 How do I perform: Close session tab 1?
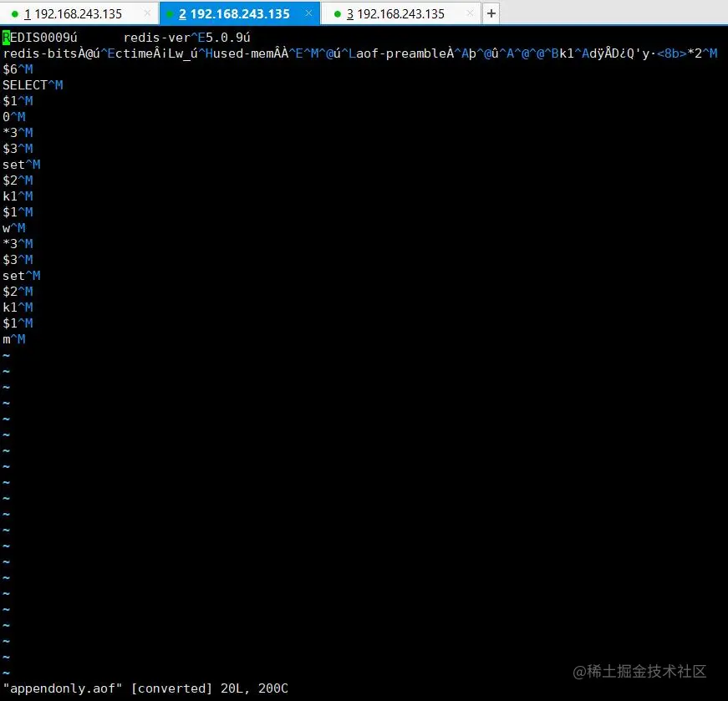click(x=148, y=13)
